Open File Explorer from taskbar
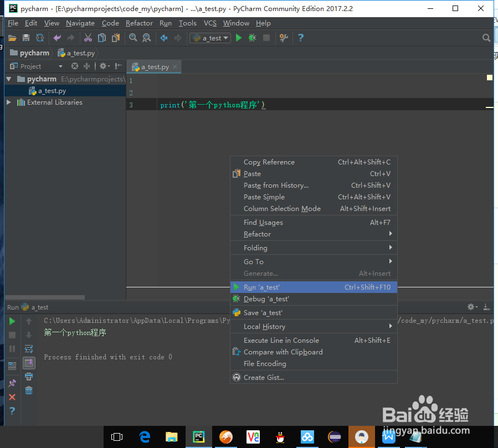Viewport: 498px width, 448px height. 172,437
